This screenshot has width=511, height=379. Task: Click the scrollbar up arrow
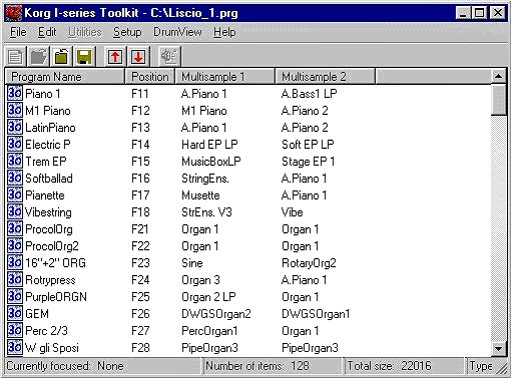pos(499,77)
